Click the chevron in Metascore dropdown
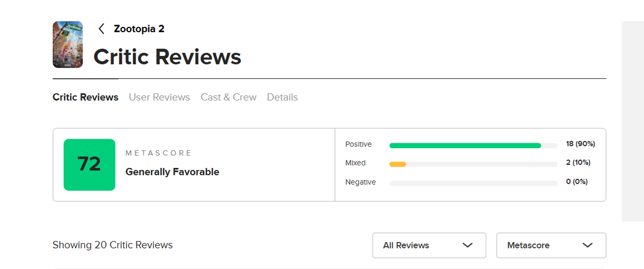 588,245
